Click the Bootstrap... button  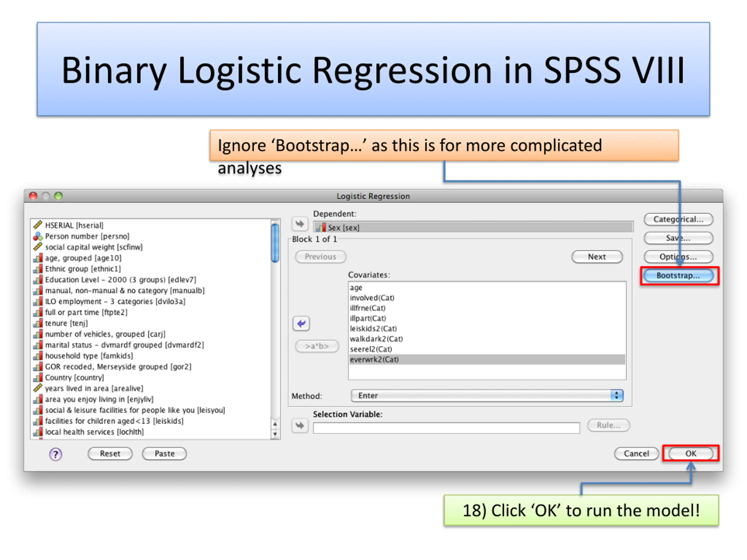coord(678,275)
